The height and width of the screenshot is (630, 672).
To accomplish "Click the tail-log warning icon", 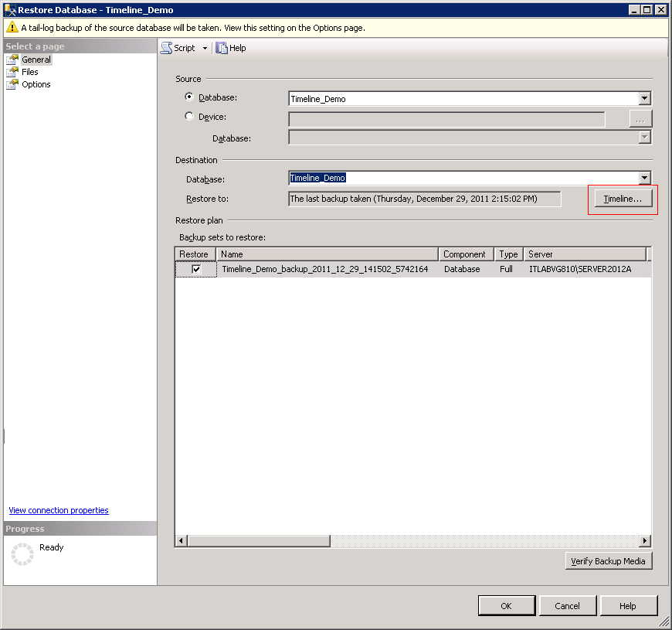I will click(12, 27).
